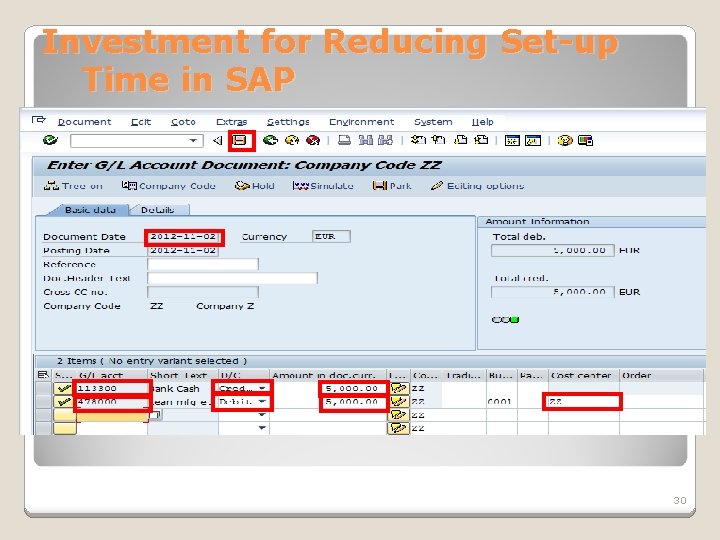The width and height of the screenshot is (720, 540).
Task: Click the amount 5,000.00 in Bank Cash row
Action: (x=353, y=388)
